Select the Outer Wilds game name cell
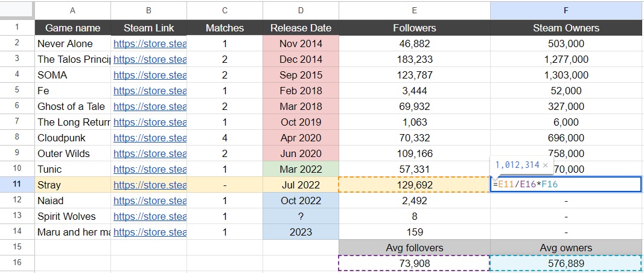Viewport: 644px width, 273px height. [72, 153]
